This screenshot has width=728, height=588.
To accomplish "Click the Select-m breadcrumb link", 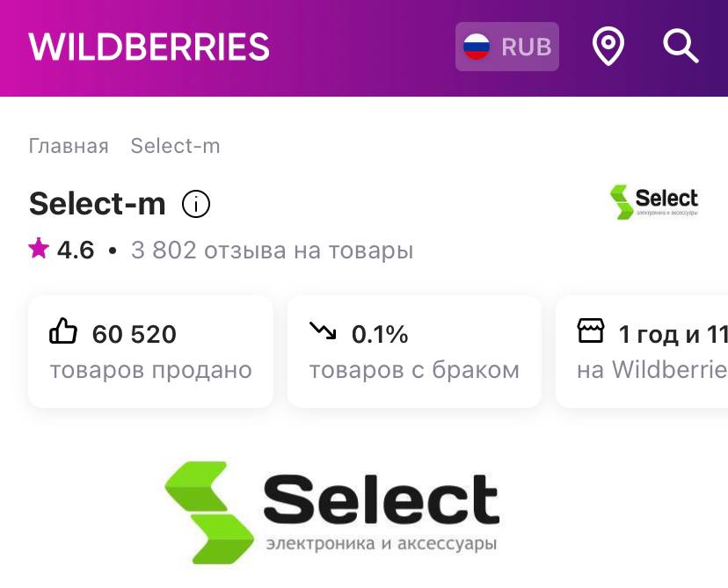I will click(x=175, y=146).
